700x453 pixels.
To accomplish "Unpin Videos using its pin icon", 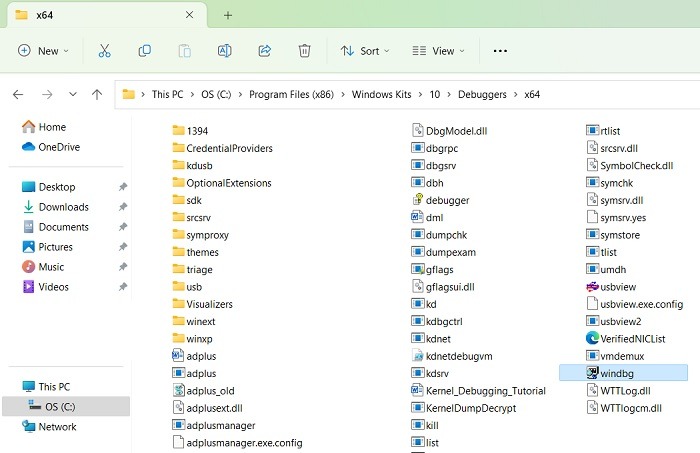I will [x=123, y=287].
